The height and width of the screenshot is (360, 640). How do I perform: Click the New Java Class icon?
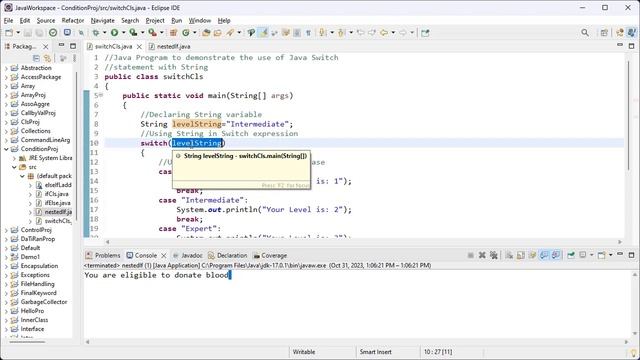186,33
